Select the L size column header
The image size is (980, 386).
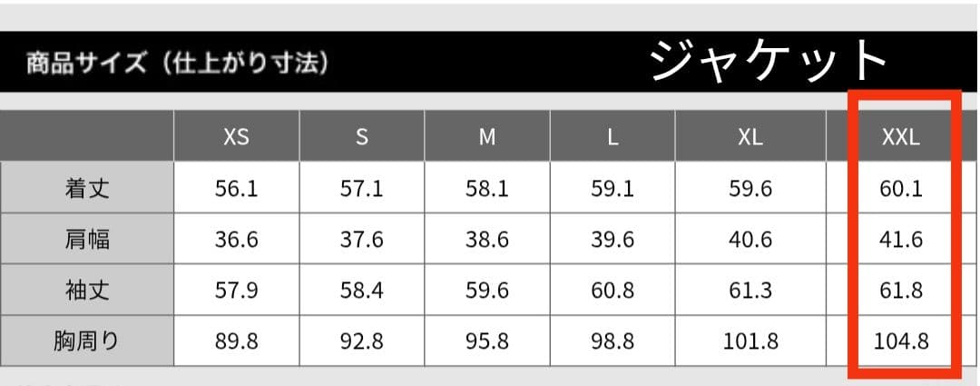pos(612,137)
